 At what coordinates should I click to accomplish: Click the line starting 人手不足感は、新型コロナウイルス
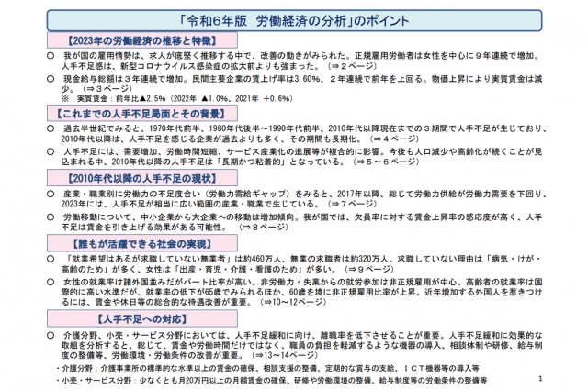219,66
